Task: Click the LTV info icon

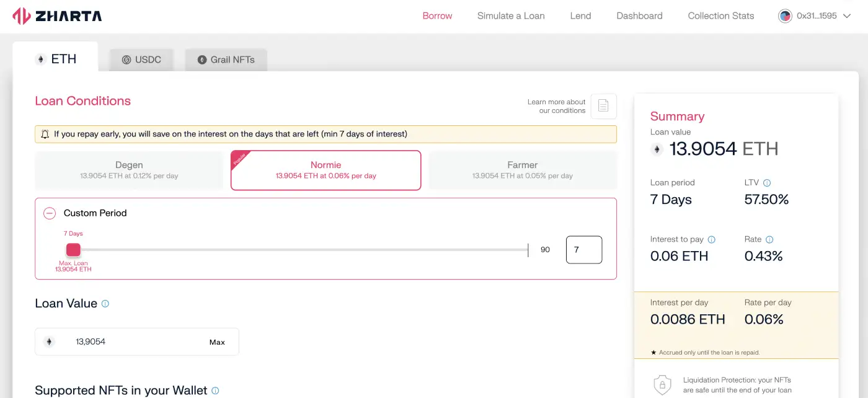Action: [x=767, y=183]
